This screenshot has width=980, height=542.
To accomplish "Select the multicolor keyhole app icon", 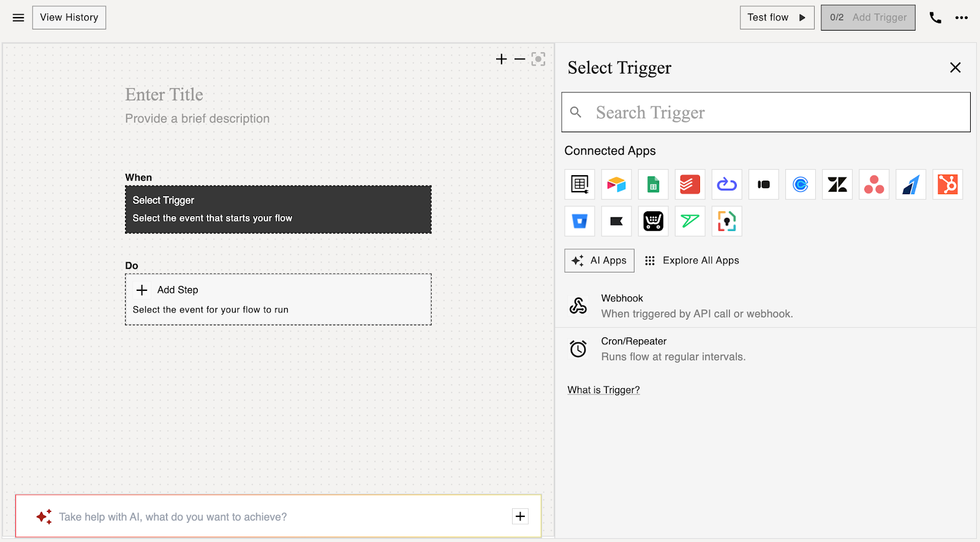I will (x=726, y=221).
